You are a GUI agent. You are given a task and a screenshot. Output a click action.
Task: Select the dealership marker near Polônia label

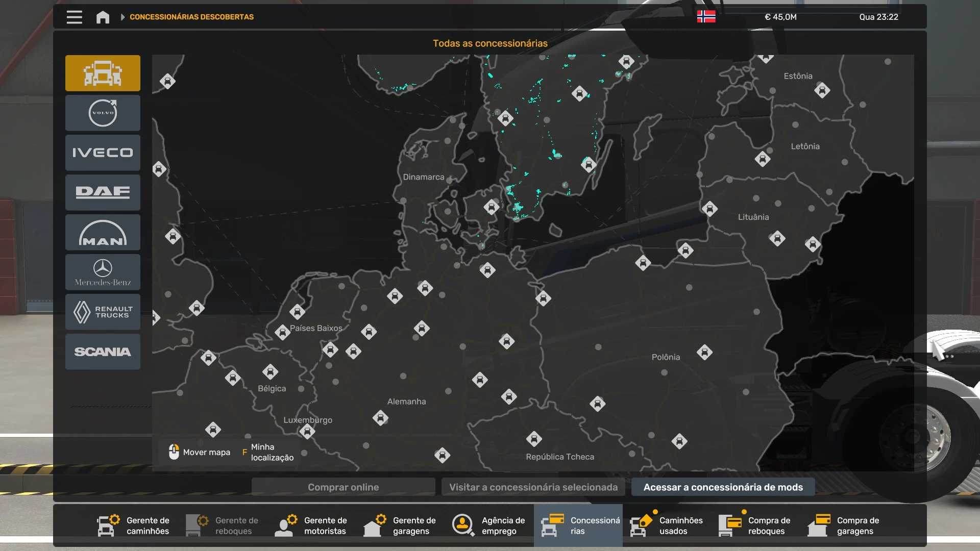pyautogui.click(x=704, y=352)
